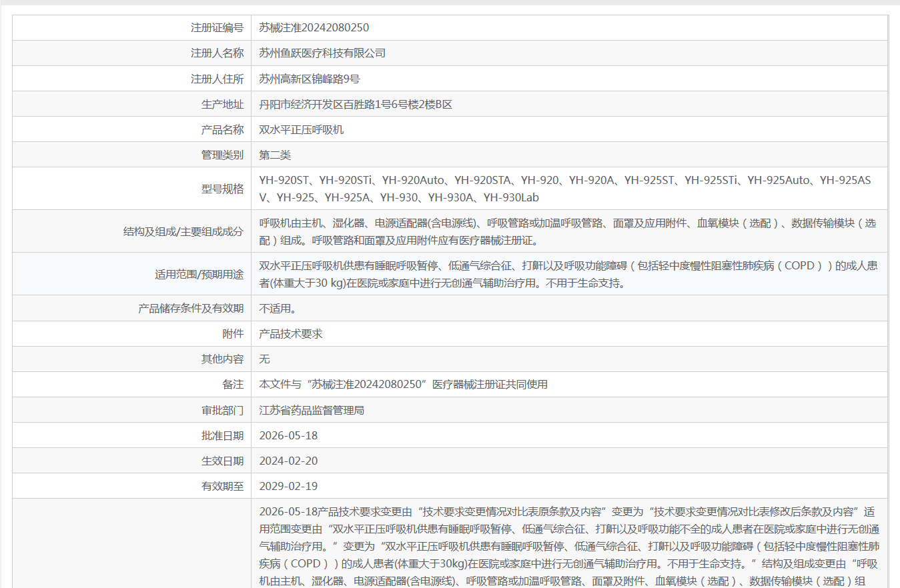Click the 注册证编号 row label
This screenshot has height=588, width=900.
(x=217, y=27)
